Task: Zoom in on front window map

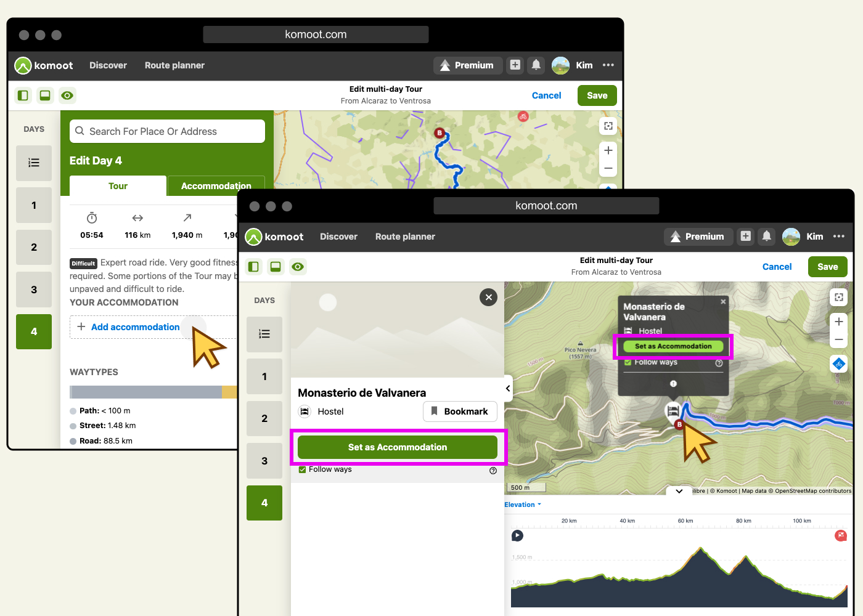Action: (x=839, y=322)
